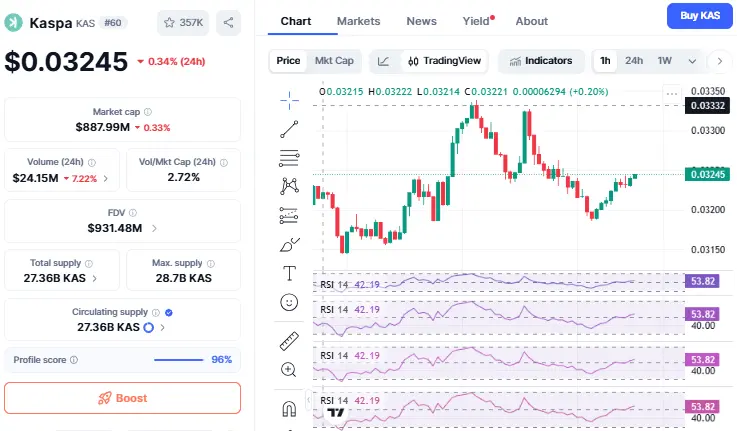The height and width of the screenshot is (431, 737).
Task: Select the trend line drawing tool
Action: [x=290, y=129]
